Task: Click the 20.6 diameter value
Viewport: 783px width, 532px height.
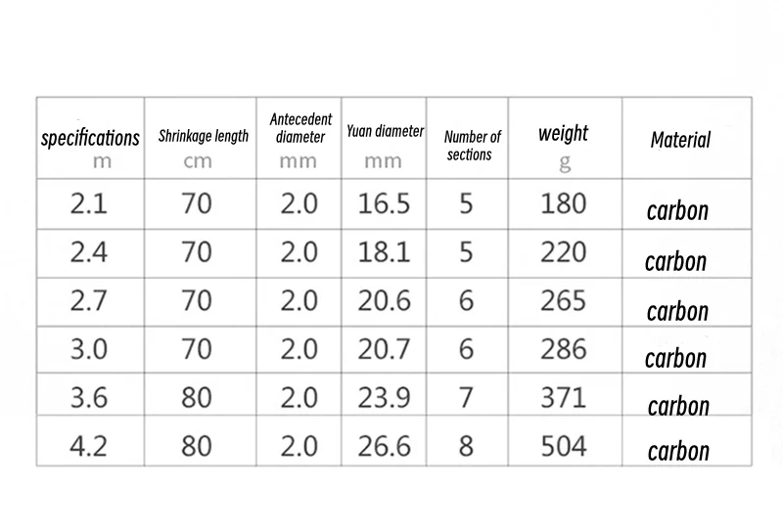Action: [384, 300]
